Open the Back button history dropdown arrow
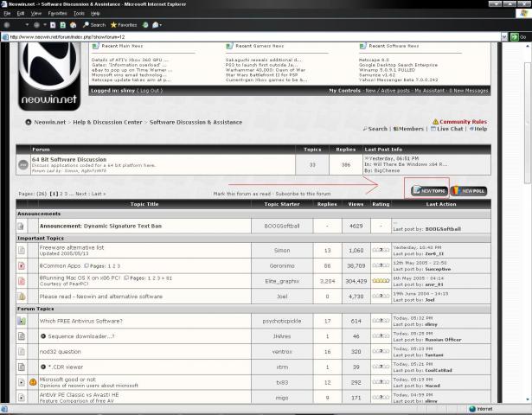Viewport: 532px width, 415px height. click(27, 25)
